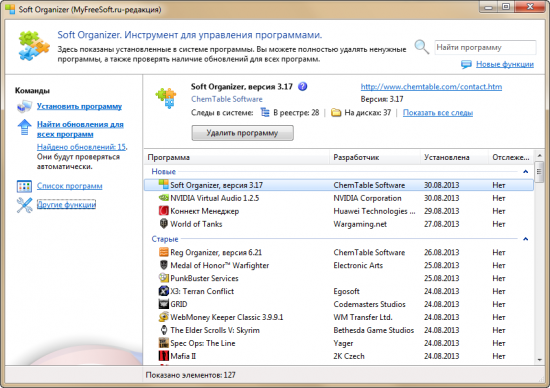Open the chemtable.com contact link

point(431,87)
